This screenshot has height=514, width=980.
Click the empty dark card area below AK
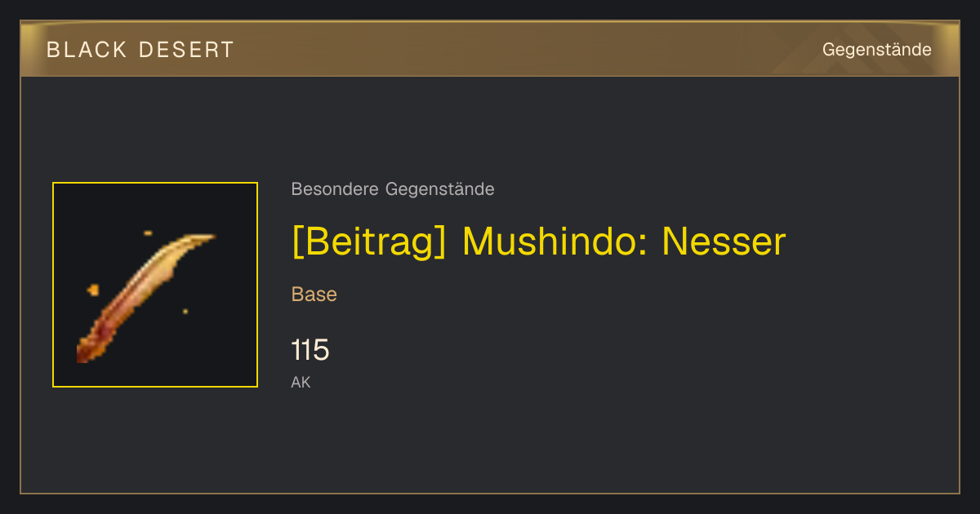(490, 445)
